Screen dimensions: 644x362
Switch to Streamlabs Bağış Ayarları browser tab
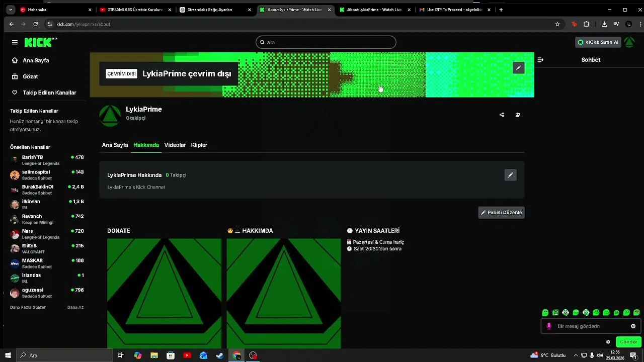[215, 10]
